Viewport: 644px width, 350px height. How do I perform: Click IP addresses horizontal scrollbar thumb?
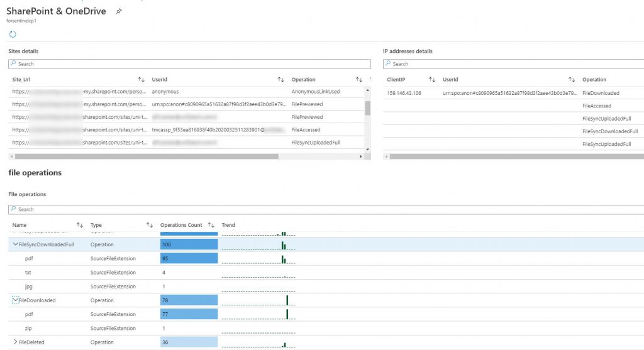click(x=517, y=156)
